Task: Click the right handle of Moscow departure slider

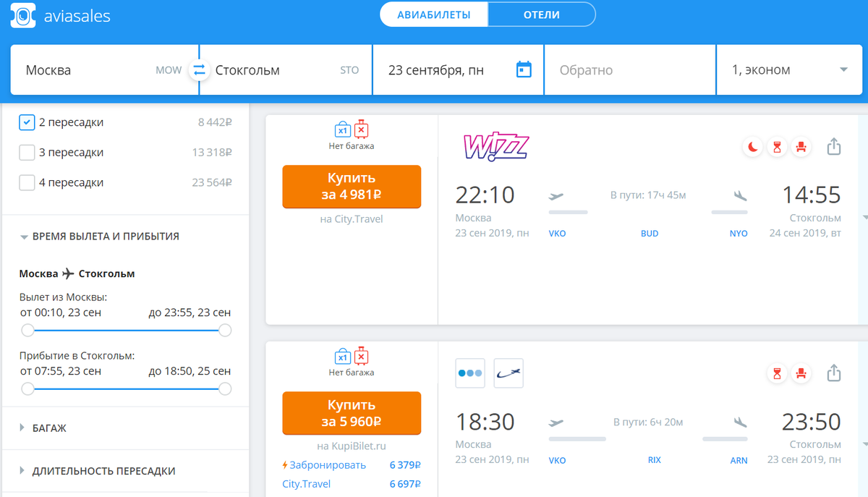Action: coord(225,331)
